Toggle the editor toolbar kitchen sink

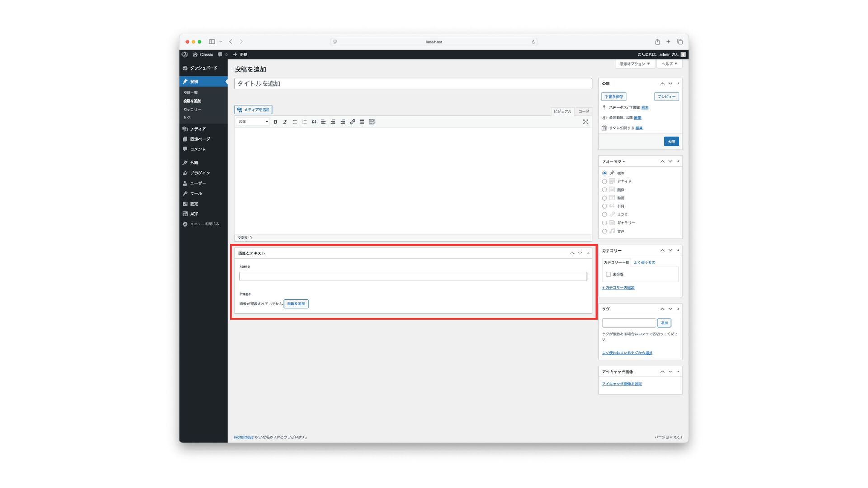click(372, 122)
